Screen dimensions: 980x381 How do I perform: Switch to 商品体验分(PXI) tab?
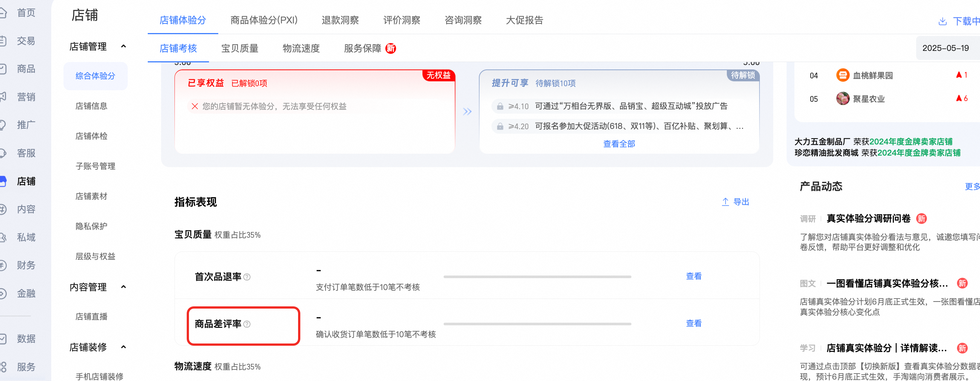(264, 20)
